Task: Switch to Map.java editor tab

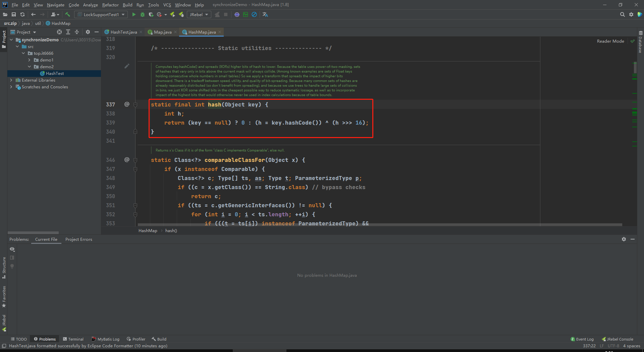Action: tap(163, 32)
